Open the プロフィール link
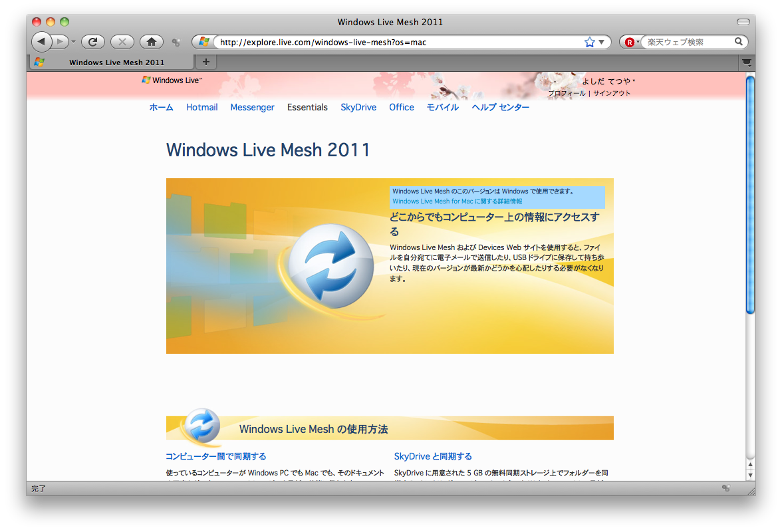This screenshot has height=532, width=782. pos(567,93)
